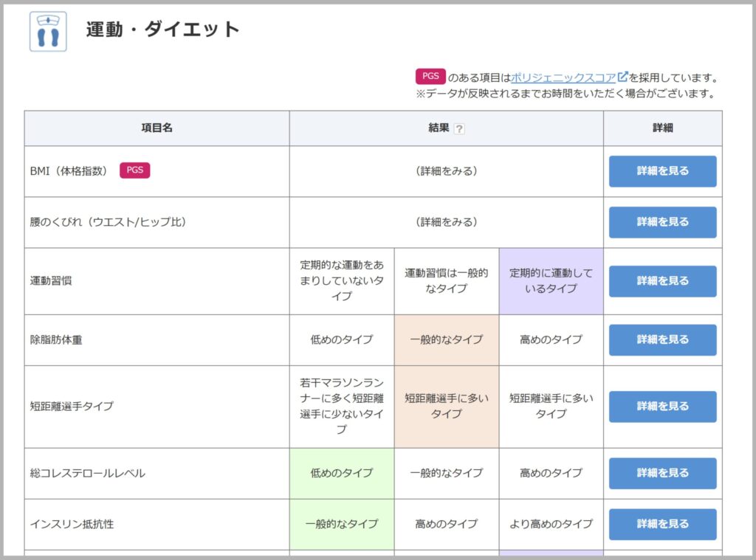This screenshot has width=756, height=560.
Task: Click highlighted 定期的に運動しているタイプ cell
Action: tap(551, 281)
